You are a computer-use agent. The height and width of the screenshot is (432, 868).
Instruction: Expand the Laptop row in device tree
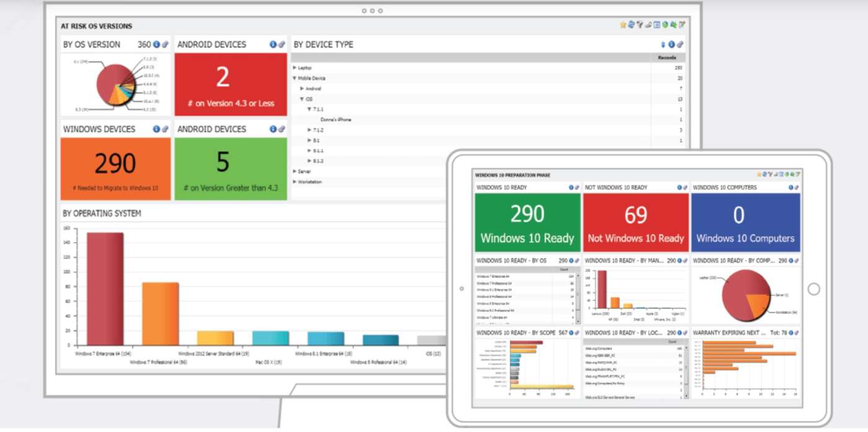(x=295, y=68)
